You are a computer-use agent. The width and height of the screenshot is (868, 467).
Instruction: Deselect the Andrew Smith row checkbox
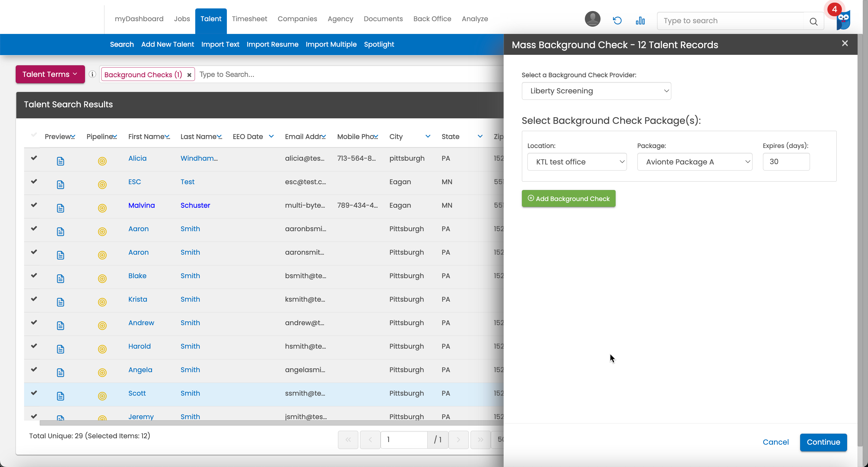pos(34,322)
